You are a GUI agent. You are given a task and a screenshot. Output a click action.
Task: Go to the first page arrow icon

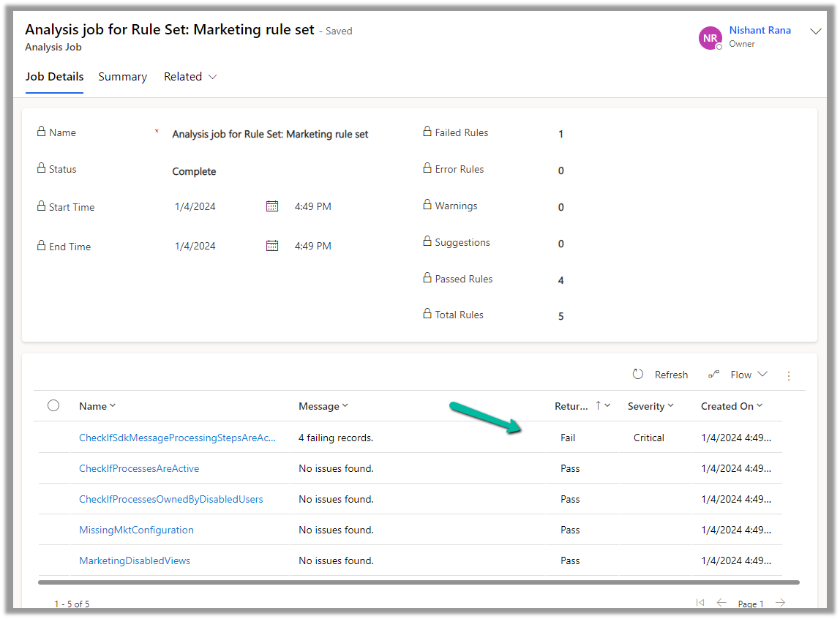tap(700, 603)
